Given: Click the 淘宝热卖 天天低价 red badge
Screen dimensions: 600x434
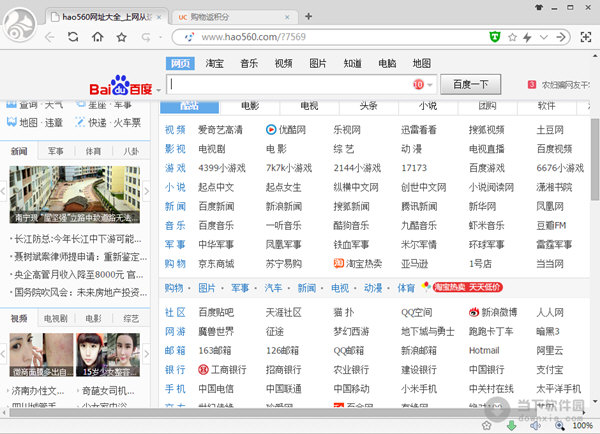Looking at the screenshot, I should click(468, 287).
